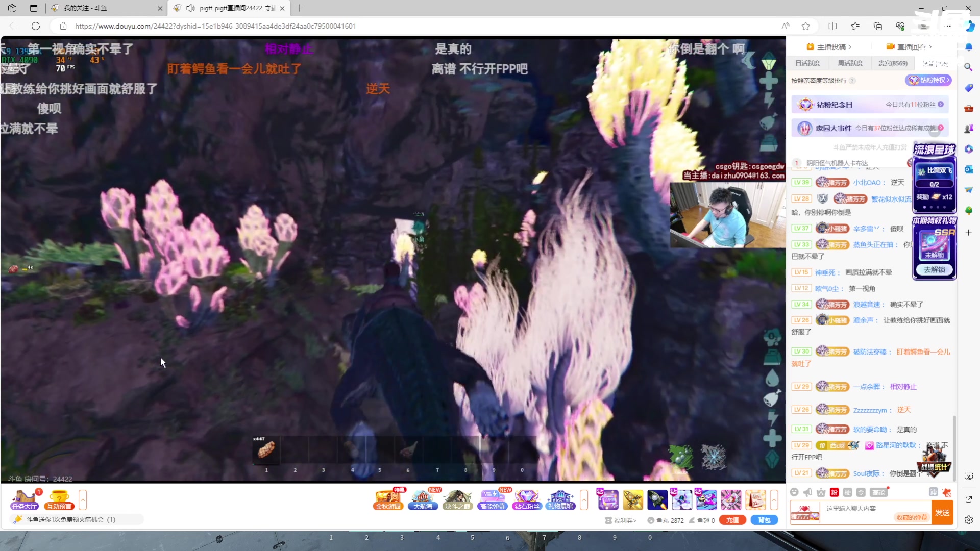Open the emoji picker in chat

tap(794, 492)
